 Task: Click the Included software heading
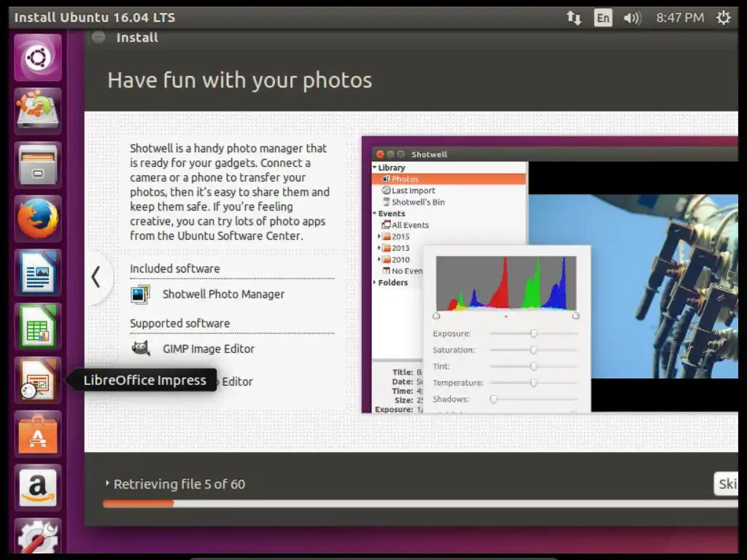[x=175, y=268]
